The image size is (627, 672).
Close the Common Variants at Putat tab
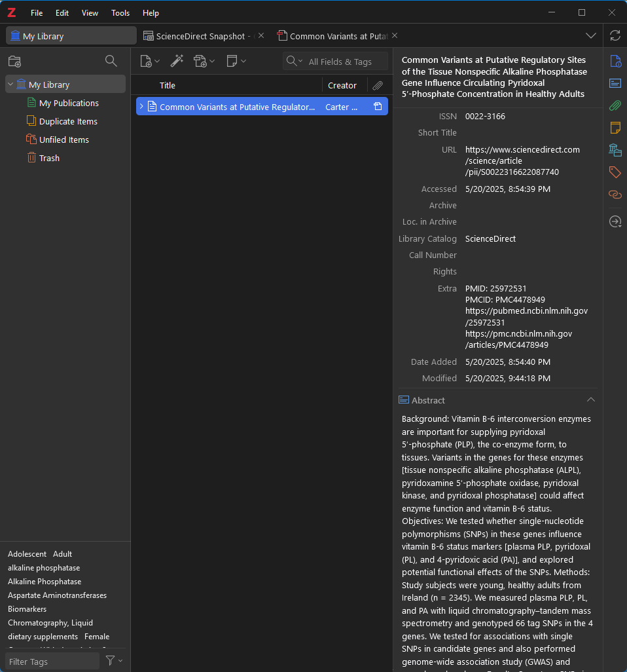(395, 35)
